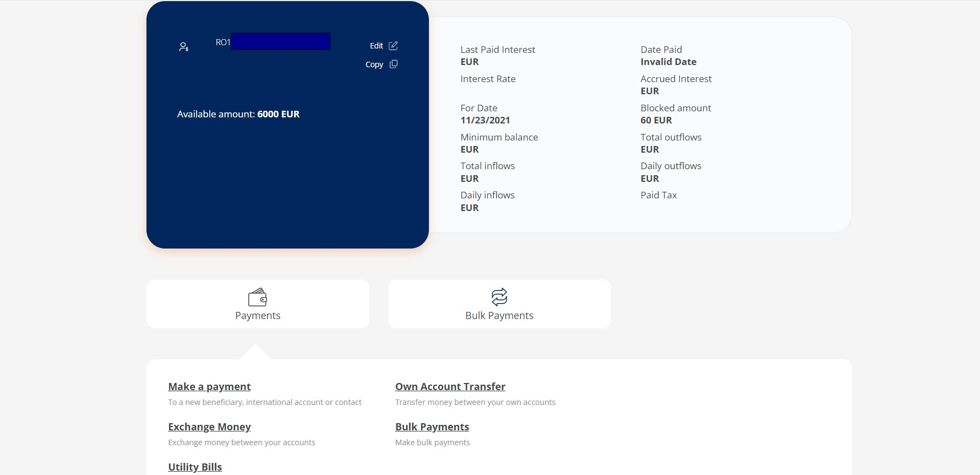Image resolution: width=980 pixels, height=475 pixels.
Task: Click the clipboard icon next to Copy
Action: (x=393, y=64)
